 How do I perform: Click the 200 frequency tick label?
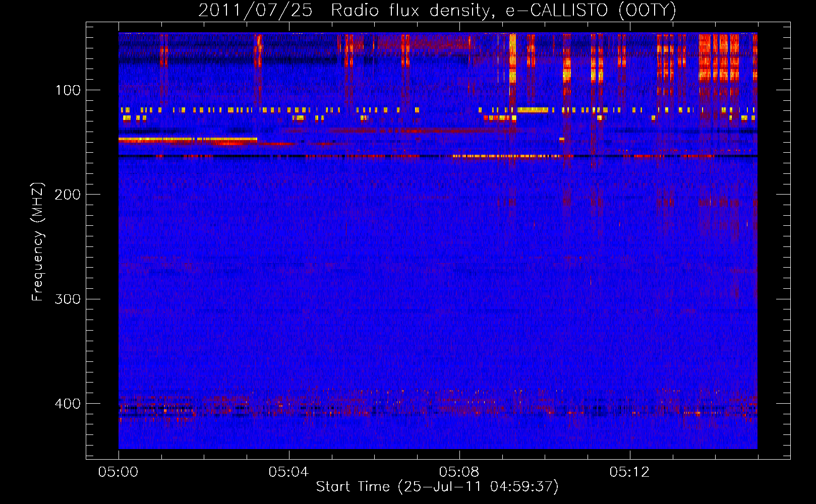(68, 195)
